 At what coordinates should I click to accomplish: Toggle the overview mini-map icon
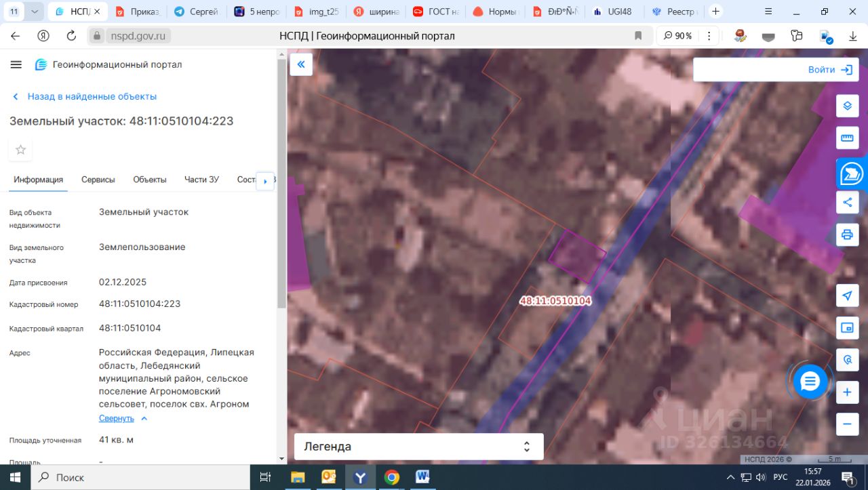(x=847, y=328)
